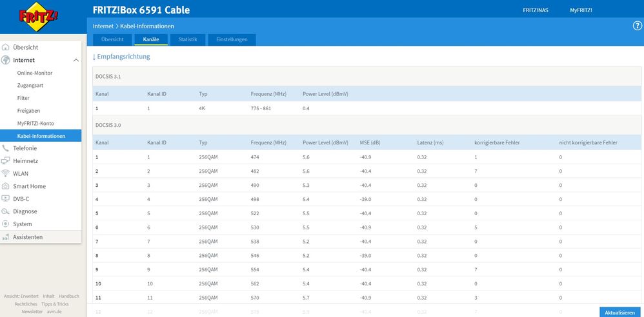Click the Internet breadcrumb link
Image resolution: width=644 pixels, height=317 pixels.
(x=103, y=26)
